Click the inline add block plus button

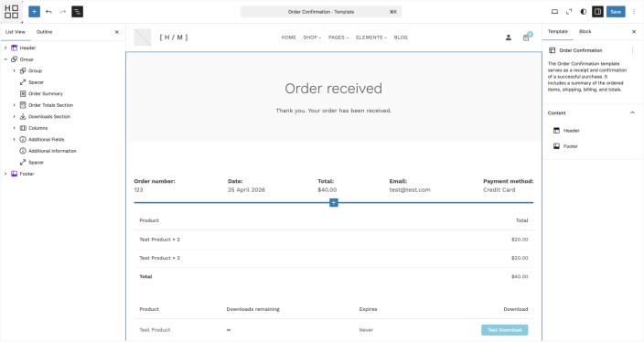tap(334, 202)
